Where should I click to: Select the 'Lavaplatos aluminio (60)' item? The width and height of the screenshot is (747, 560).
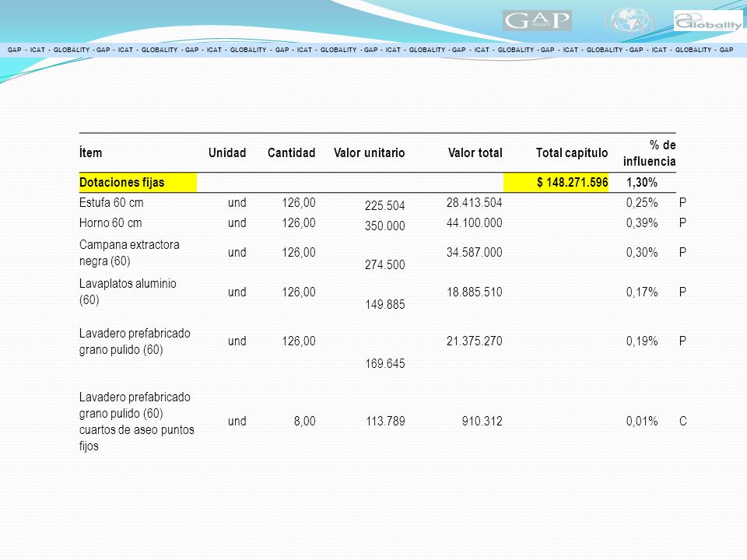(128, 292)
